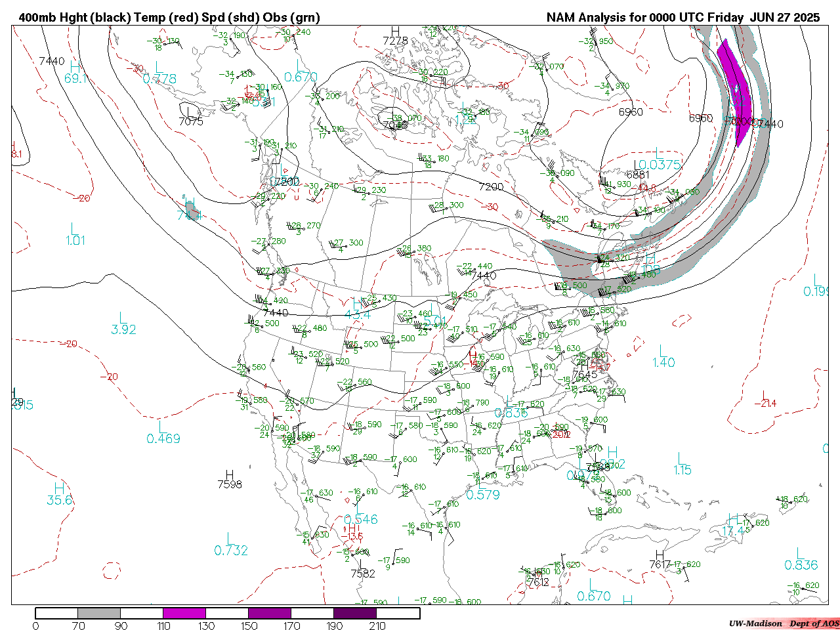The height and width of the screenshot is (630, 840).
Task: Select the H marker labeled 7617
Action: [660, 555]
